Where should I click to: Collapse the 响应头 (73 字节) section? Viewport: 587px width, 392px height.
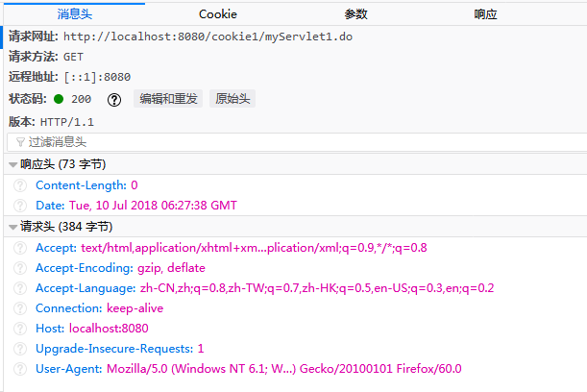[12, 164]
